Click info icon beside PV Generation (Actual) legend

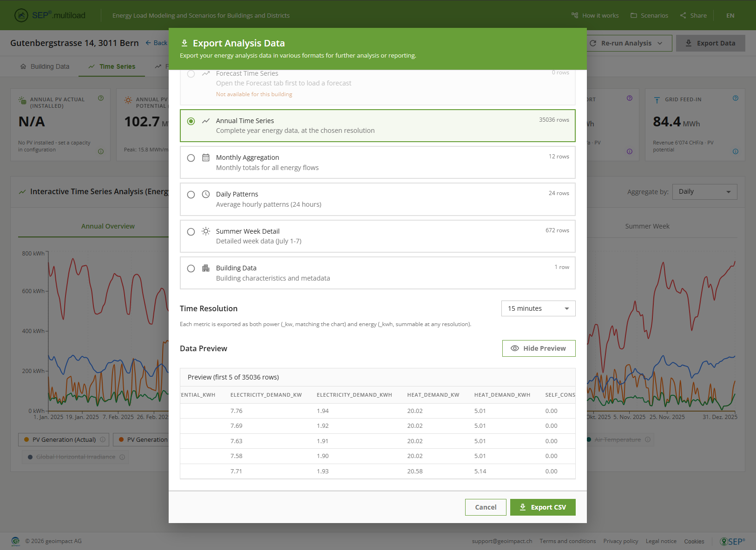[103, 439]
